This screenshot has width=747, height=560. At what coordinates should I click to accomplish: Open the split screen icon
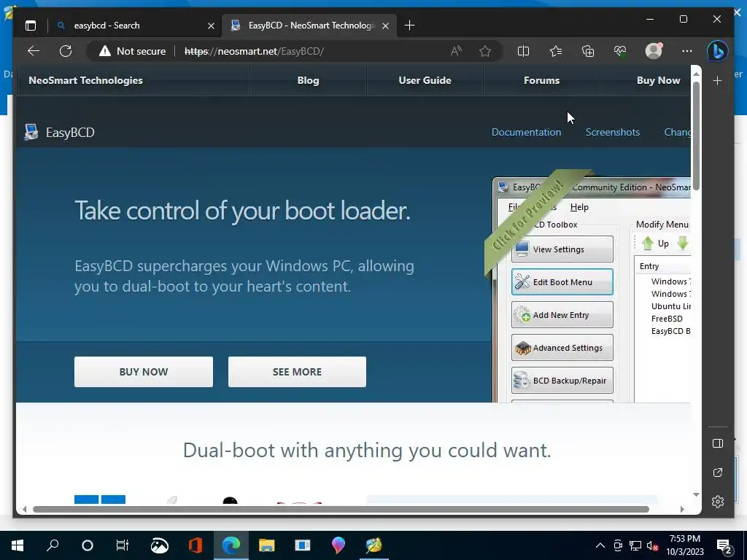[523, 51]
